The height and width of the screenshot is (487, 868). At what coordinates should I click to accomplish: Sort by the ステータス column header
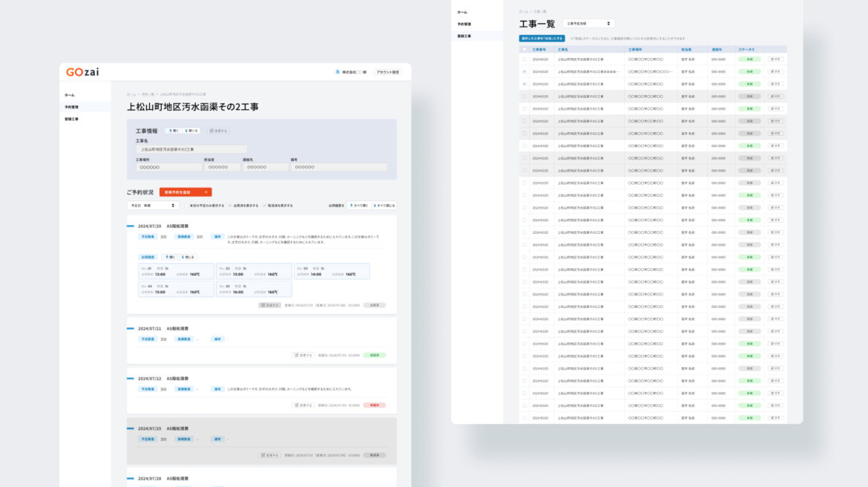tap(746, 49)
